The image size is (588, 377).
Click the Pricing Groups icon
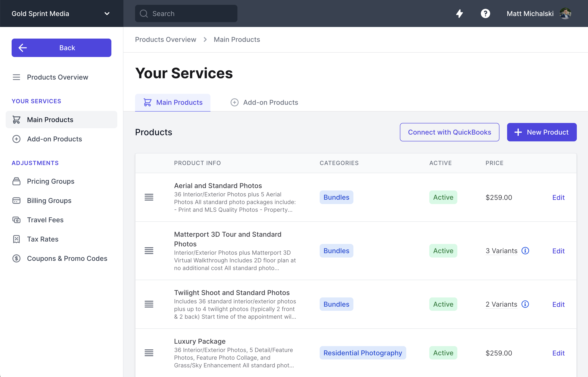click(x=16, y=181)
